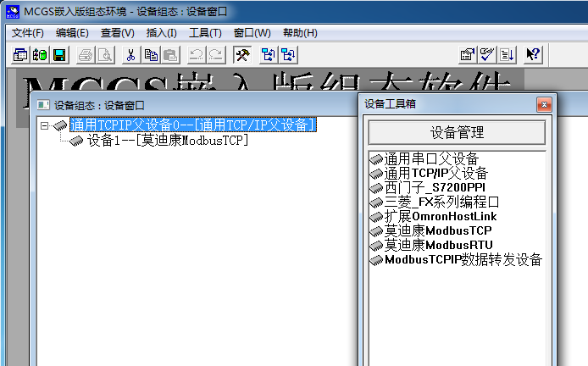The image size is (588, 366).
Task: Open the 工具(T) menu
Action: [205, 33]
